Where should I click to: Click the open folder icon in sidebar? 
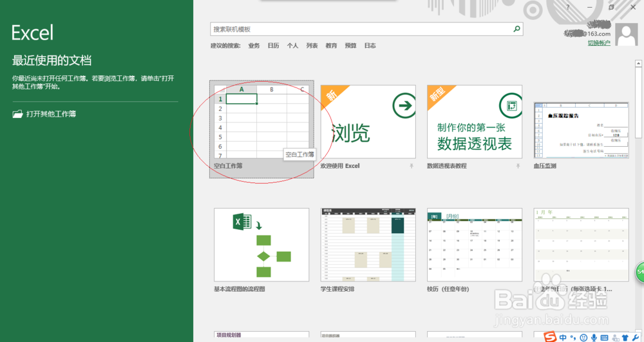(x=17, y=114)
